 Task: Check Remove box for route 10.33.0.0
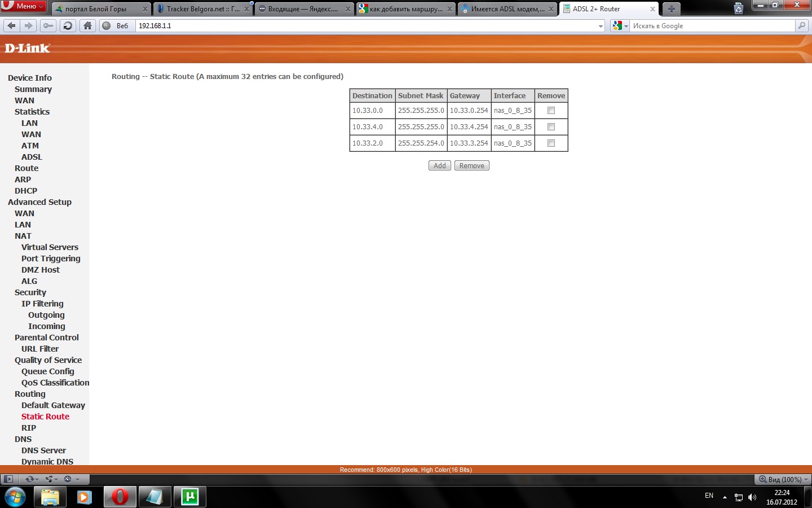click(x=551, y=111)
